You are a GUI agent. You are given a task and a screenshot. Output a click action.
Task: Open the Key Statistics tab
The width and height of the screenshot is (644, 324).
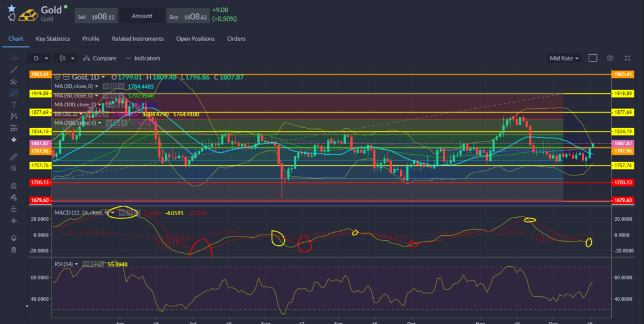[53, 38]
